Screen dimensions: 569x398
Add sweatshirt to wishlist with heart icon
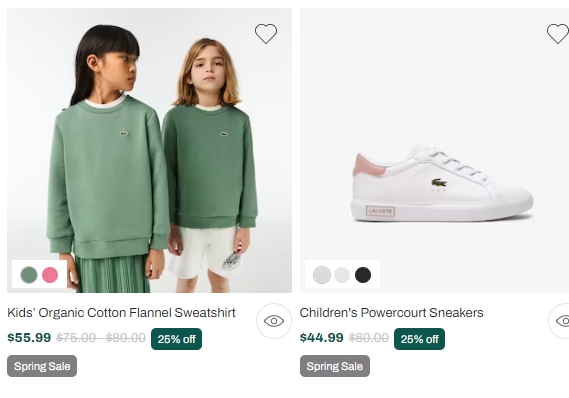[266, 34]
